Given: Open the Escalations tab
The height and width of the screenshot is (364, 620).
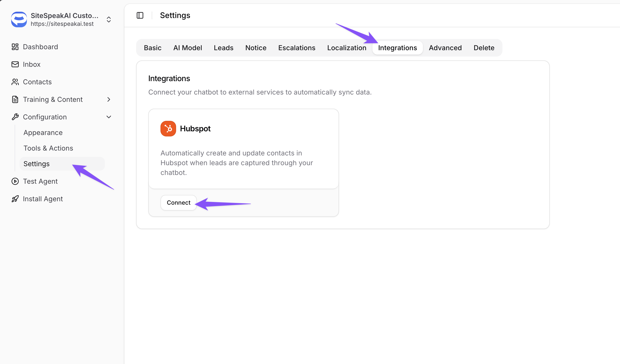Looking at the screenshot, I should click(297, 48).
